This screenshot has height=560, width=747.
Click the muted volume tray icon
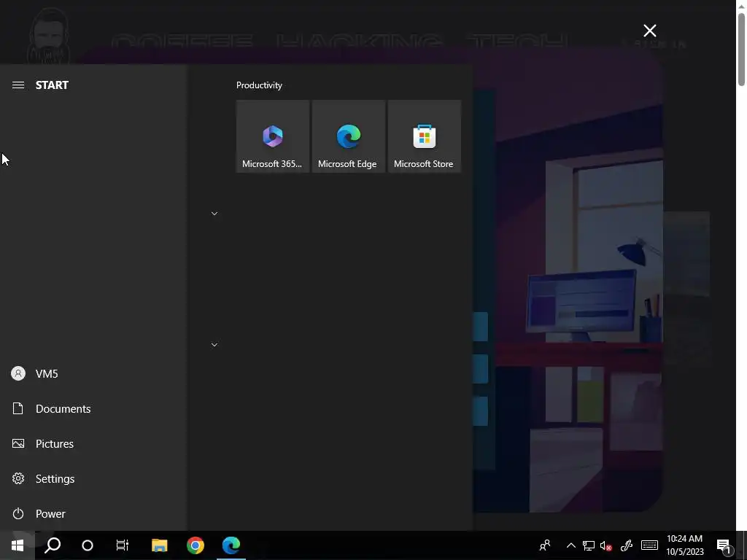click(x=606, y=545)
